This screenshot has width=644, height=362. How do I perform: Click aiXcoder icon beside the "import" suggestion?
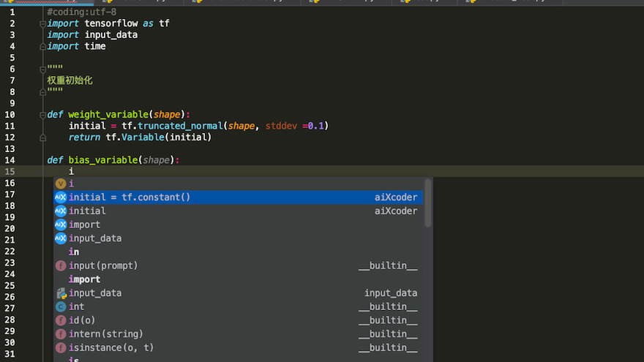point(61,225)
